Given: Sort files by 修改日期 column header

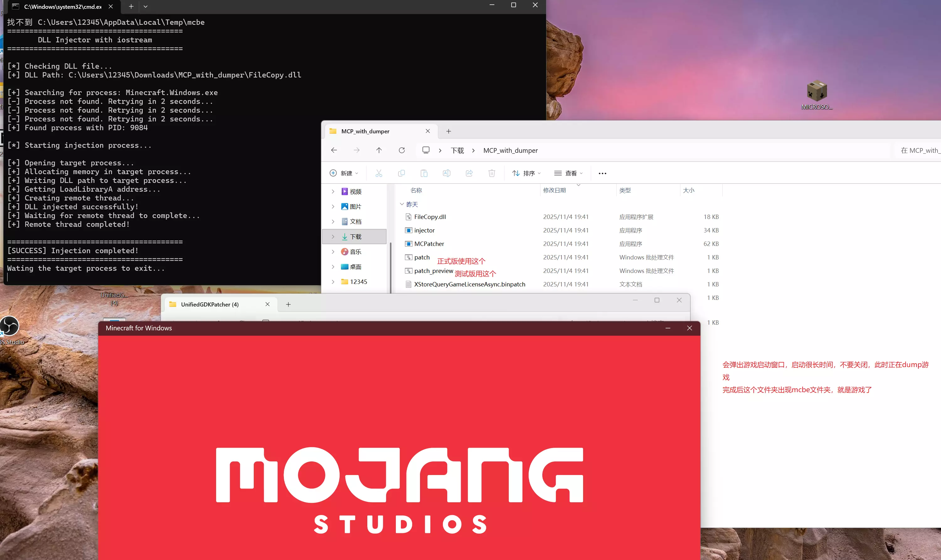Looking at the screenshot, I should coord(554,190).
